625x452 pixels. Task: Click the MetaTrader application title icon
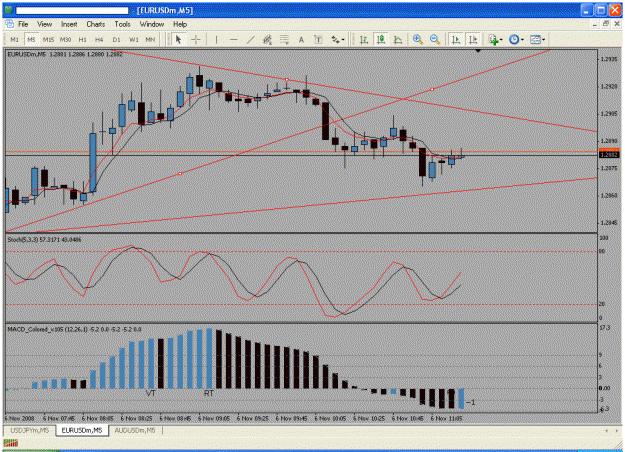tap(8, 10)
